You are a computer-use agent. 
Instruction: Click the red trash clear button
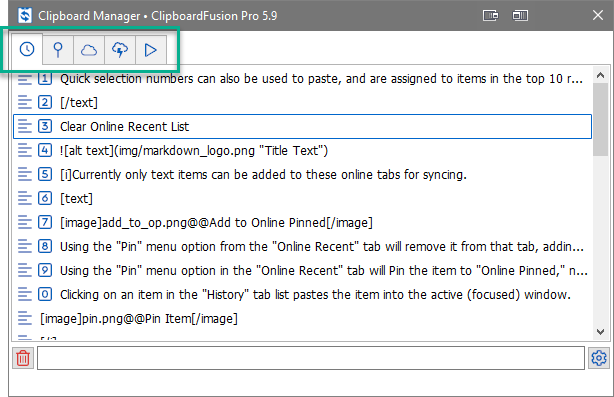[23, 358]
